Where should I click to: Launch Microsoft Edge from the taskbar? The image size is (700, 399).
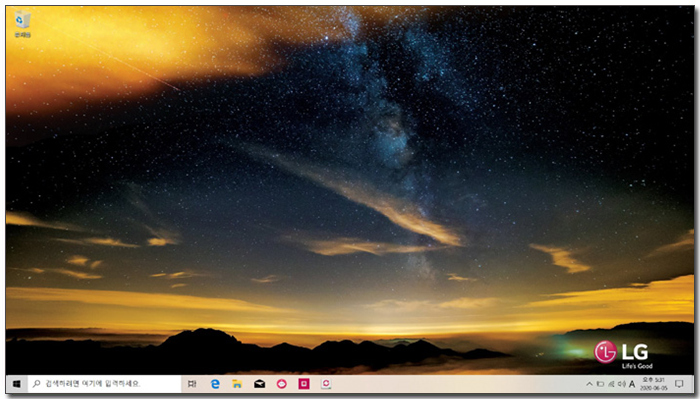[215, 384]
